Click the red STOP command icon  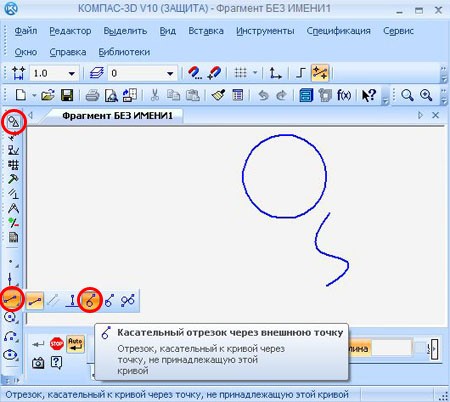point(57,343)
